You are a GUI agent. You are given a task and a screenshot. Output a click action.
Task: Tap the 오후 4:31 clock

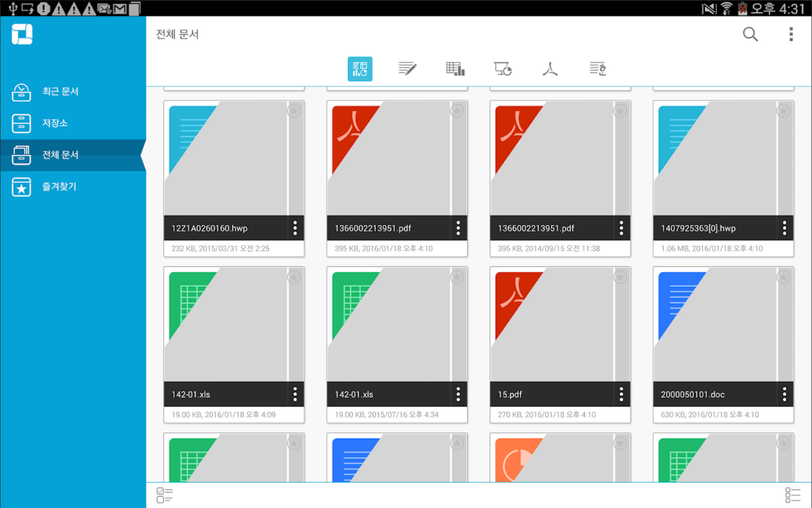(x=777, y=8)
